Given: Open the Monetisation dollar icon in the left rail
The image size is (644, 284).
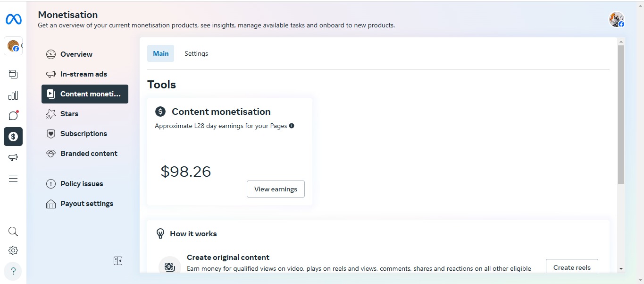Looking at the screenshot, I should (13, 137).
